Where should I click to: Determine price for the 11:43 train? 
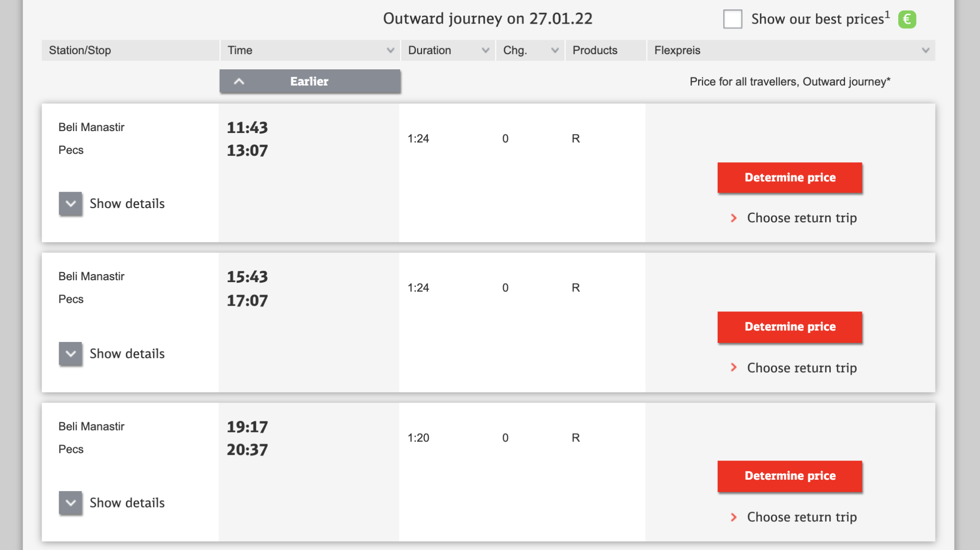pyautogui.click(x=790, y=178)
